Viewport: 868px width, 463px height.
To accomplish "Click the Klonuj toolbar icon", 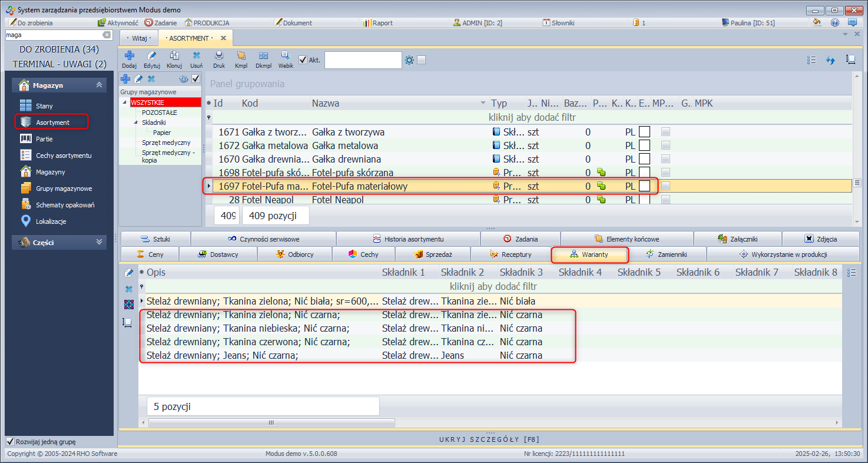I will click(x=174, y=57).
